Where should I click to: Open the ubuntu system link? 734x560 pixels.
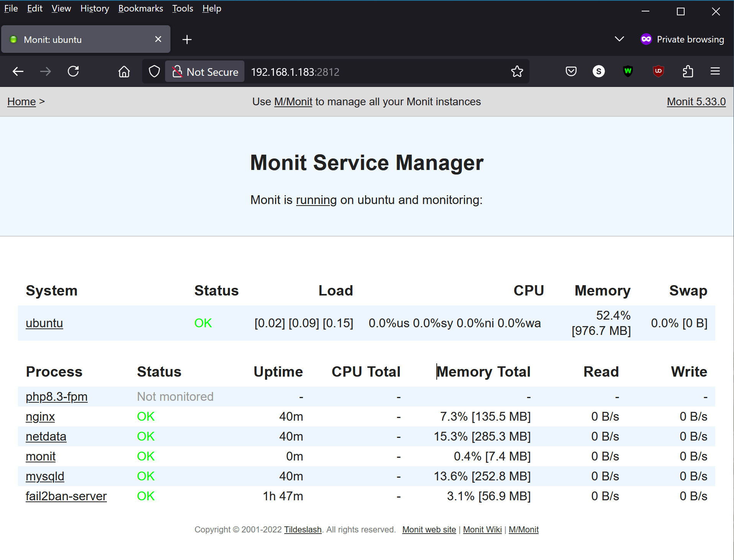[44, 323]
